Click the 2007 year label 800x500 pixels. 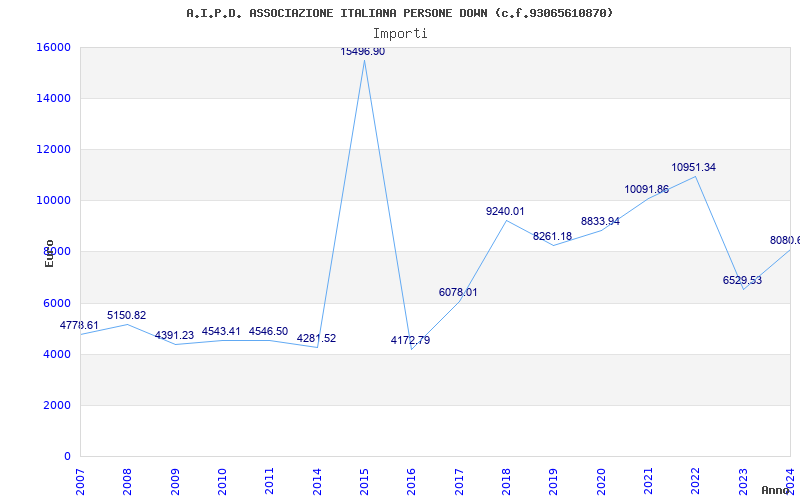[80, 480]
